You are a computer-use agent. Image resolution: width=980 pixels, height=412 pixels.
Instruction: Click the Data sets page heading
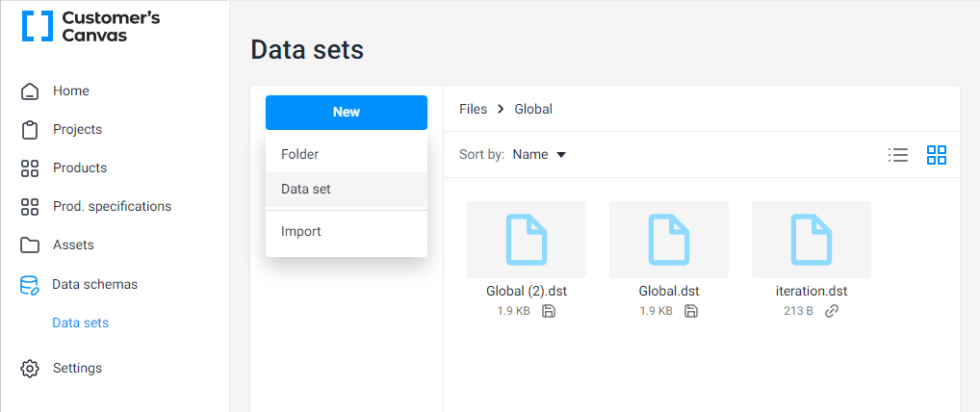tap(307, 50)
